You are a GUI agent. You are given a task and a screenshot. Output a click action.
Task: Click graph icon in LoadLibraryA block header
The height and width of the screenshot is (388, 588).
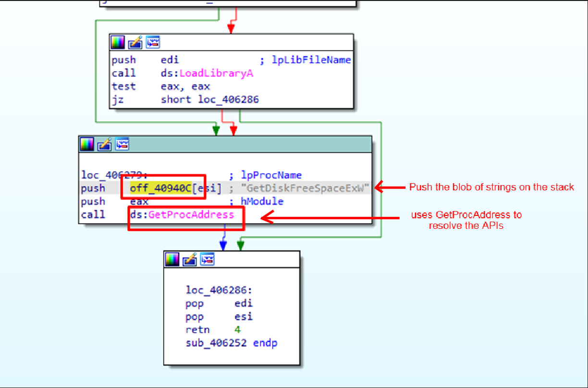pyautogui.click(x=153, y=42)
